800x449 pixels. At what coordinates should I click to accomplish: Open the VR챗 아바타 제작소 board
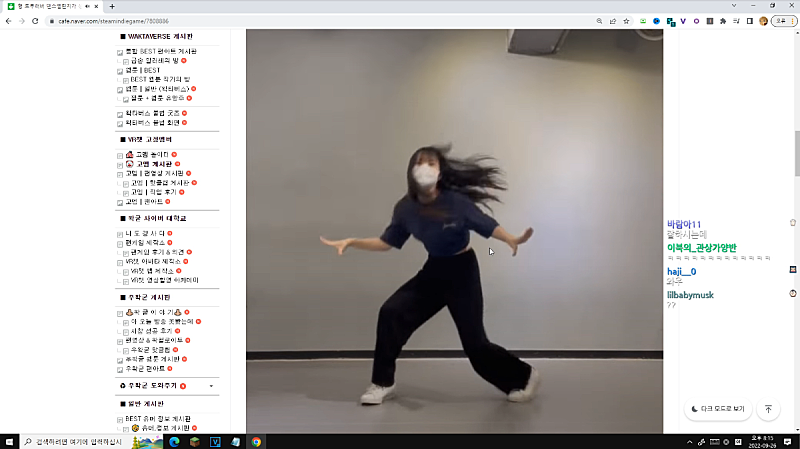coord(155,261)
